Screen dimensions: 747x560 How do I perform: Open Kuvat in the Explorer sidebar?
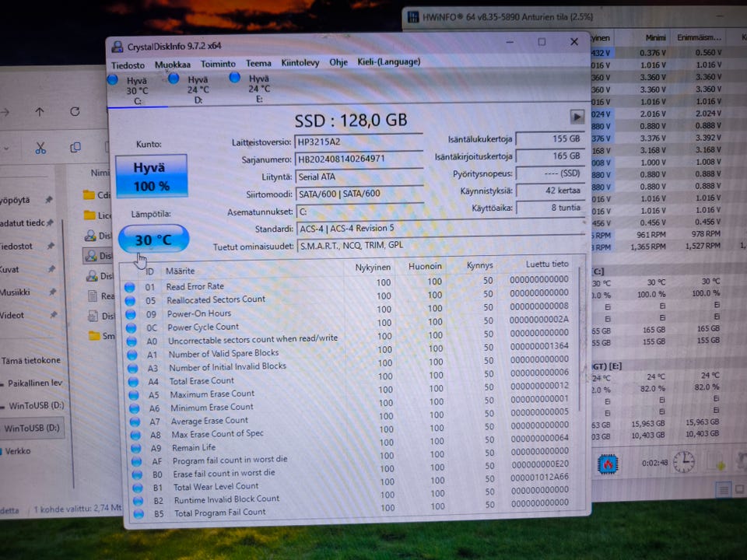9,270
